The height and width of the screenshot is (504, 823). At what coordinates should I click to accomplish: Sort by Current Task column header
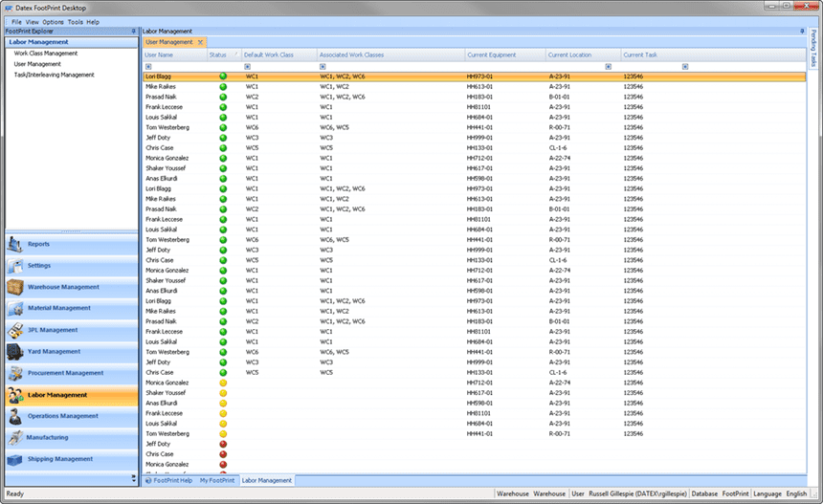point(713,55)
